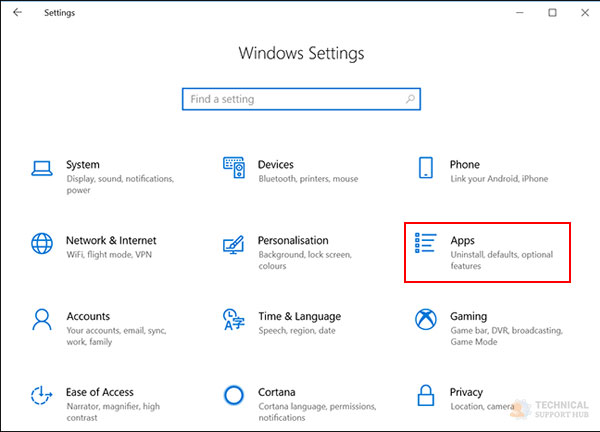This screenshot has width=600, height=432.
Task: Close the Settings window
Action: point(585,13)
